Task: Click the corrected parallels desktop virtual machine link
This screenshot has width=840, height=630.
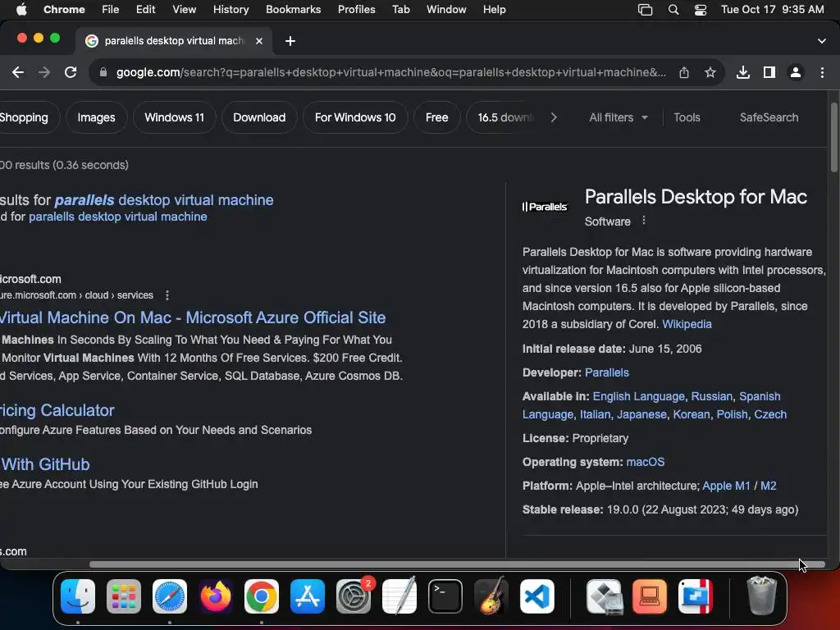Action: (164, 200)
